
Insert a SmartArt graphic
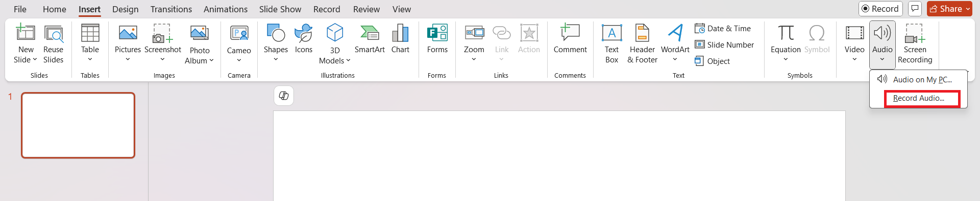[370, 39]
